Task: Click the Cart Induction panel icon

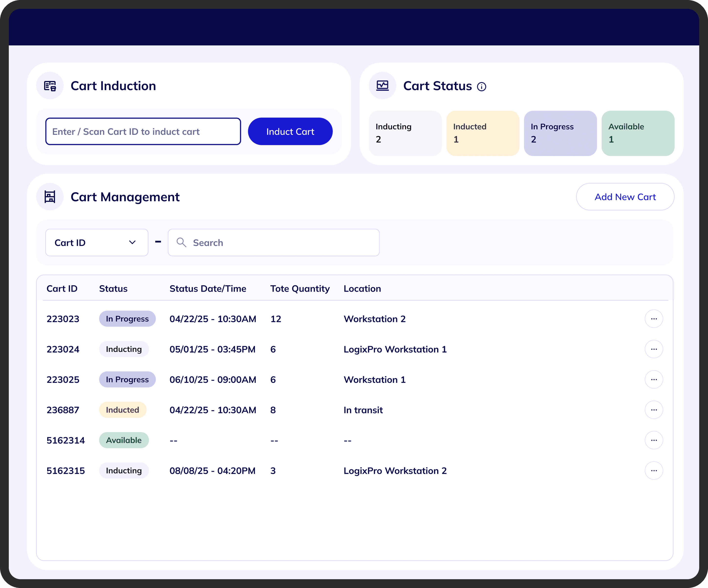Action: tap(50, 86)
